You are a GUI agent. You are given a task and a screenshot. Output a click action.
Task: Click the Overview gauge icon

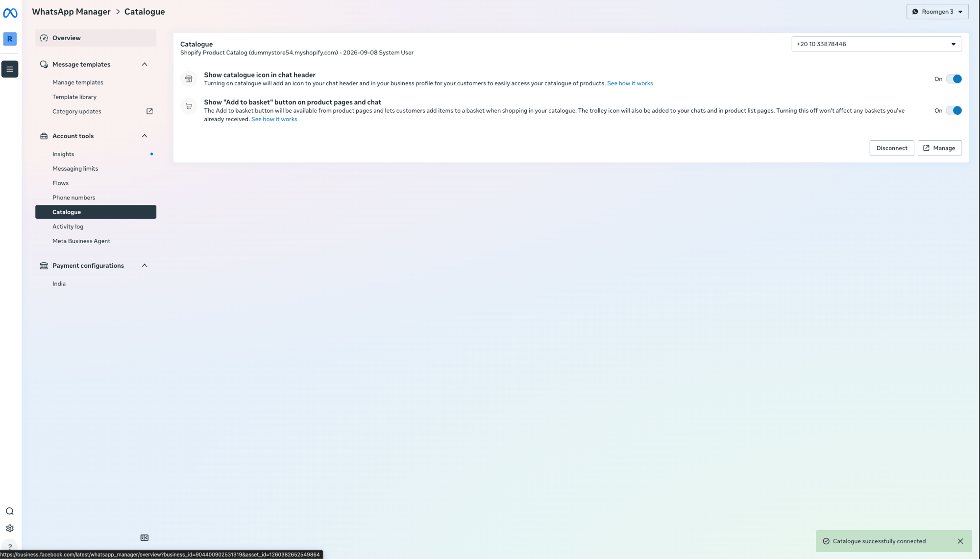(x=44, y=38)
